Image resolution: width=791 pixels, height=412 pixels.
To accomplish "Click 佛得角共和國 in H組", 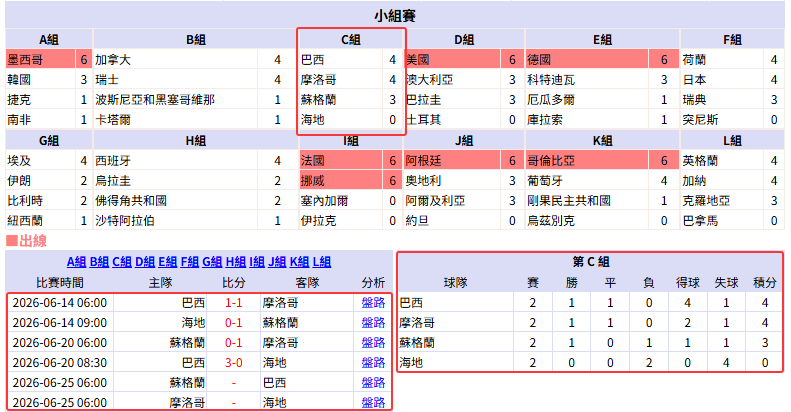I will (131, 201).
